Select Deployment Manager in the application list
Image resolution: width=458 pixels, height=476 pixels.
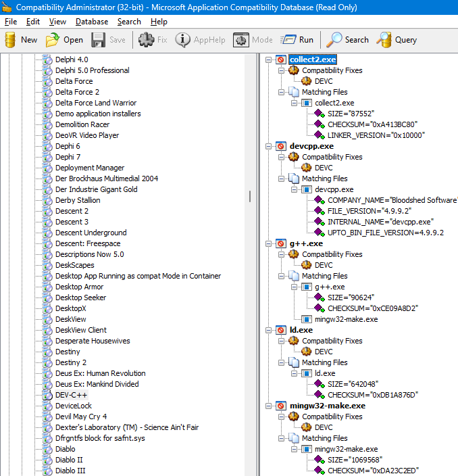(89, 168)
